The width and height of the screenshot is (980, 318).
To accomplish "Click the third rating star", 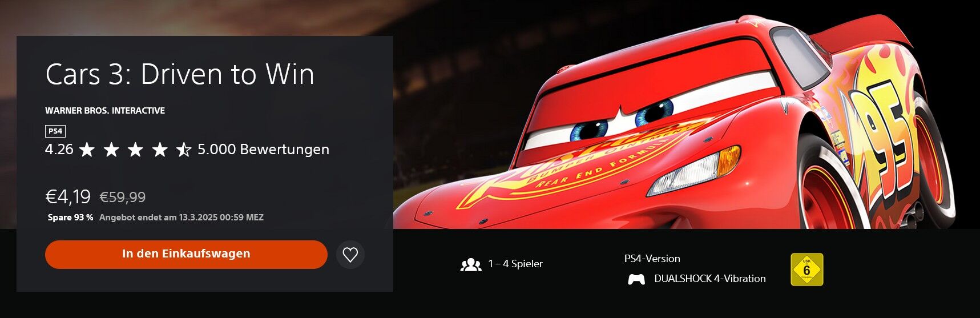I will [135, 150].
